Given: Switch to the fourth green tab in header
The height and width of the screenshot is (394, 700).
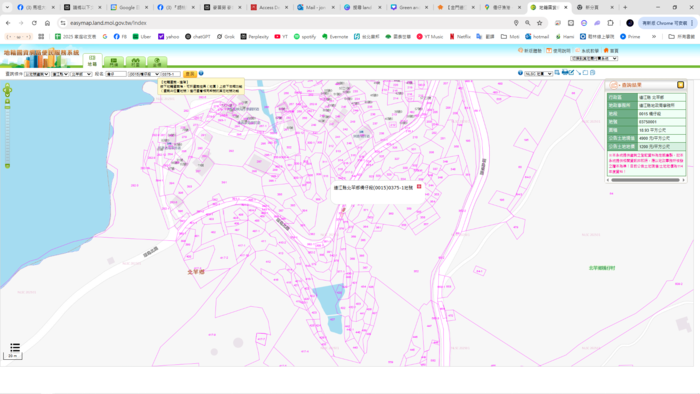Looking at the screenshot, I should tap(157, 62).
